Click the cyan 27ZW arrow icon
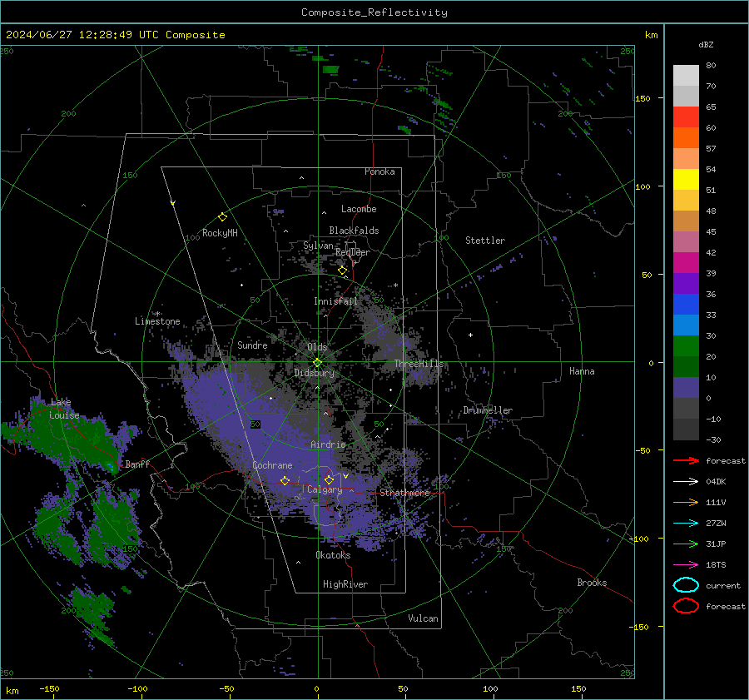The height and width of the screenshot is (700, 749). tap(686, 524)
